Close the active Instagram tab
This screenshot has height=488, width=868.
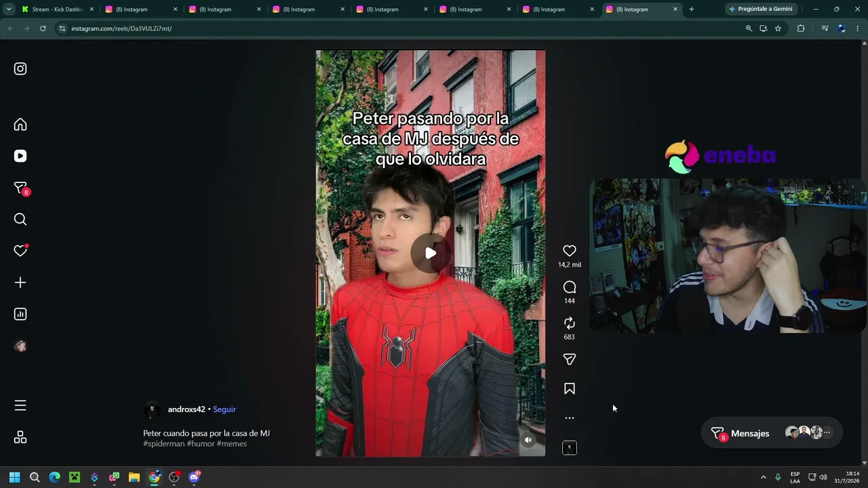pos(675,9)
